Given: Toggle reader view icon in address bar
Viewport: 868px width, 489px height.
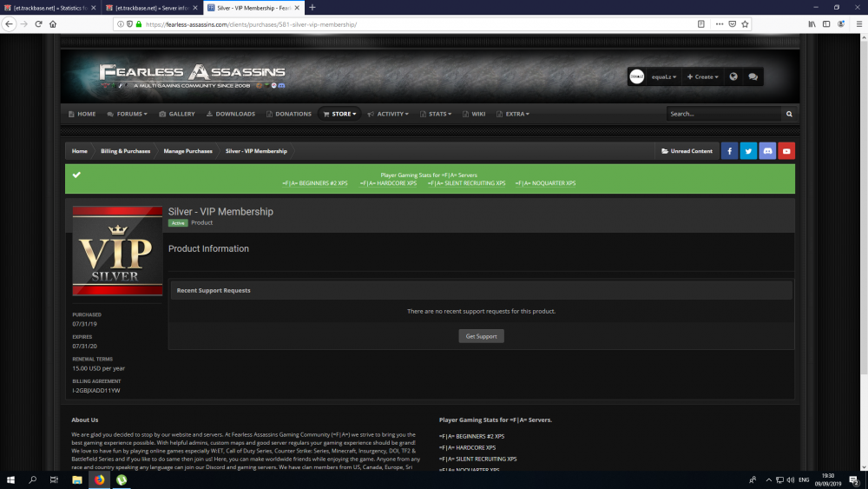Looking at the screenshot, I should click(700, 23).
